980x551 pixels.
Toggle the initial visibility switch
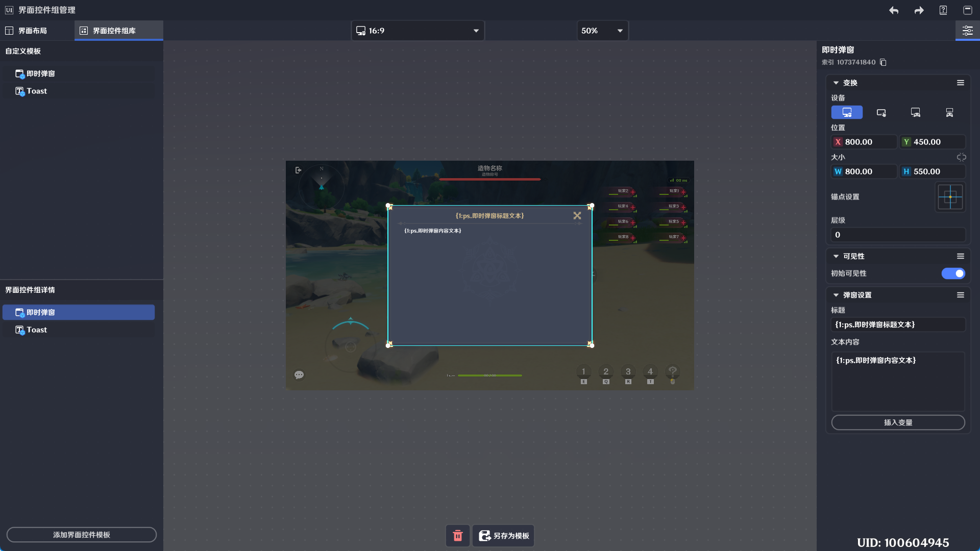953,273
